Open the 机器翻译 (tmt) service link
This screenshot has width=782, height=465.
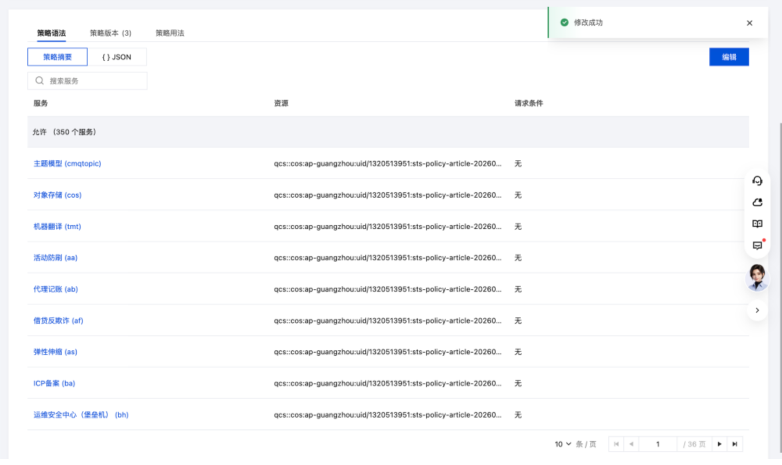57,227
